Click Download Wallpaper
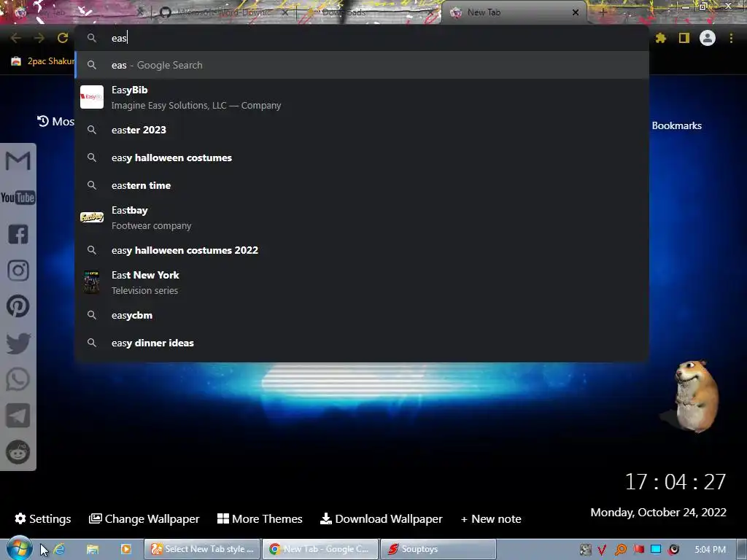Screen dimensions: 747x560 point(381,518)
